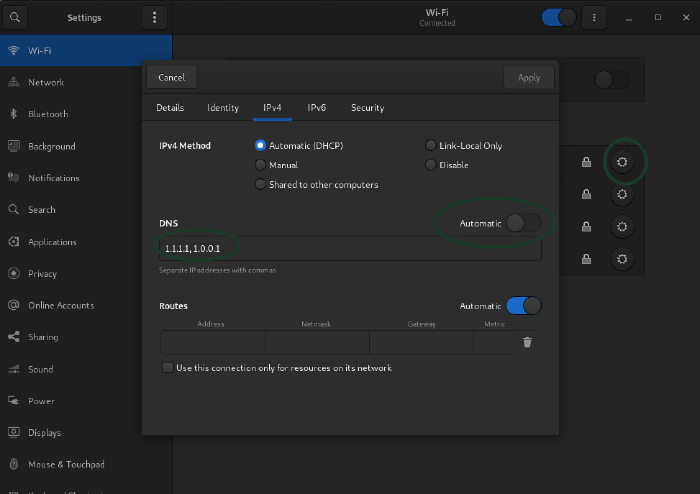
Task: Select the Link-Local Only option
Action: pyautogui.click(x=431, y=146)
